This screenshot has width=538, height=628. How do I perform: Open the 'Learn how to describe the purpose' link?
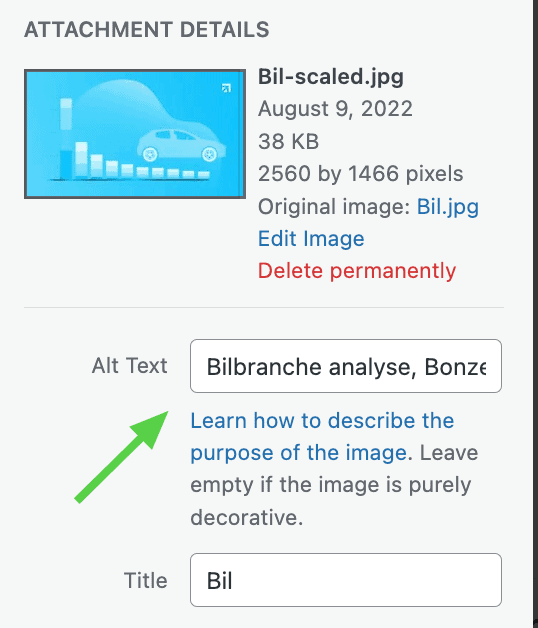(322, 437)
